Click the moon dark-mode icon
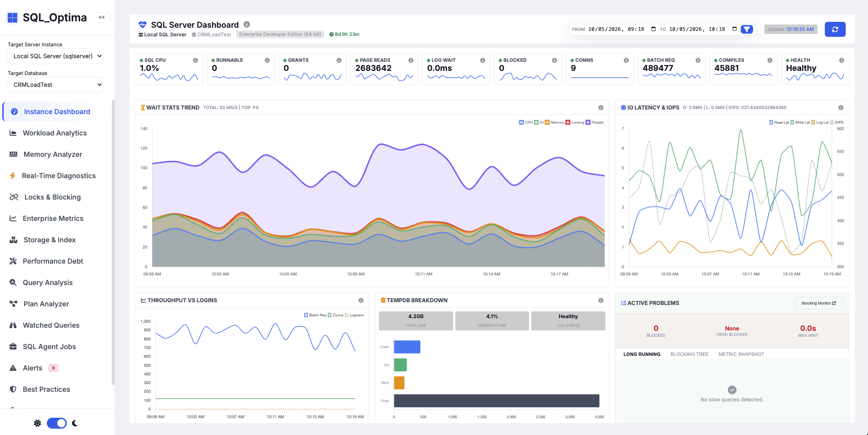This screenshot has height=435, width=868. pyautogui.click(x=75, y=423)
